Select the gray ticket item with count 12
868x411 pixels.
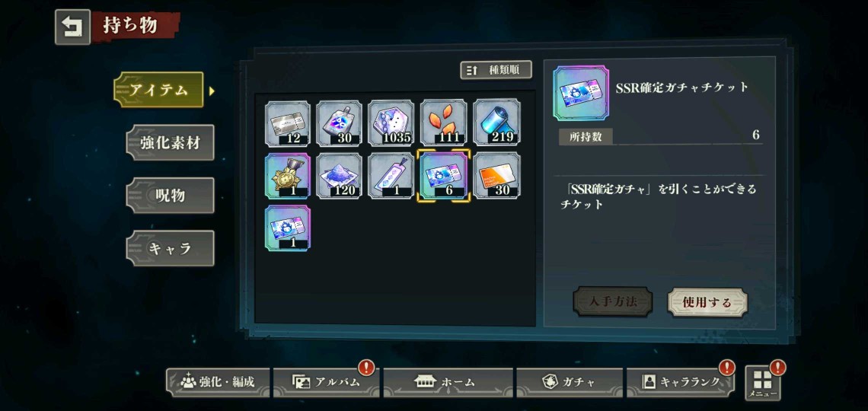288,123
